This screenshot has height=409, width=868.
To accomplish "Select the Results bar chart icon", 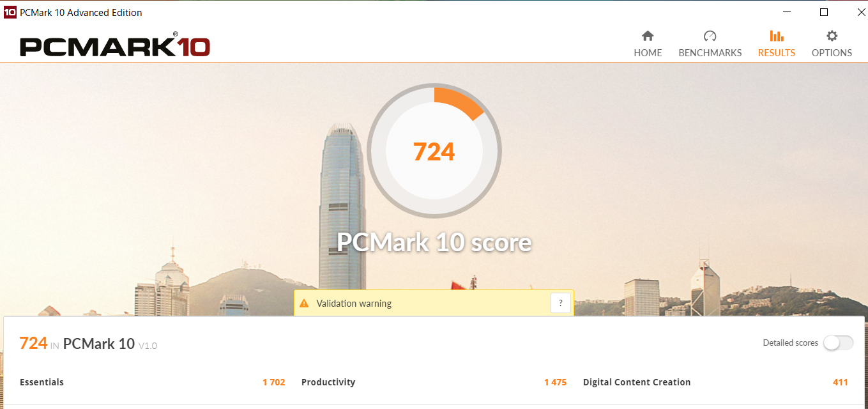I will (x=776, y=36).
